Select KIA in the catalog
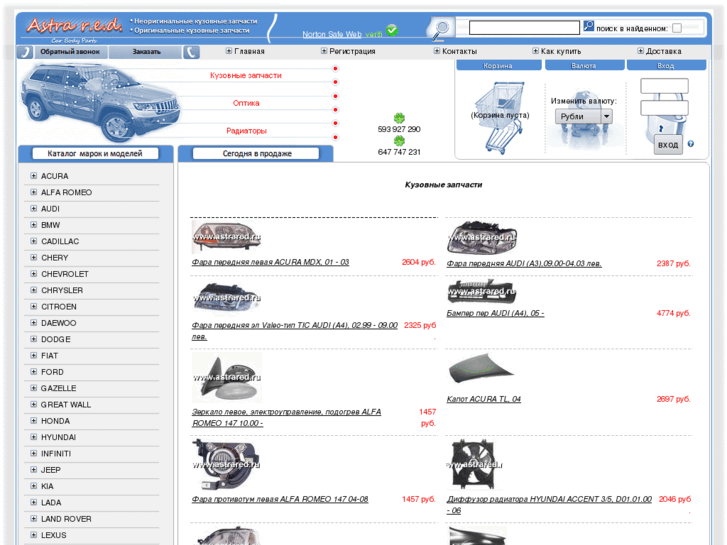727x545 pixels. [x=47, y=486]
